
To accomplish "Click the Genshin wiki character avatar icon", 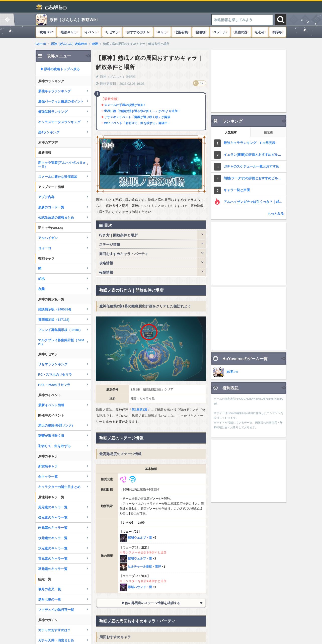I will click(x=41, y=20).
